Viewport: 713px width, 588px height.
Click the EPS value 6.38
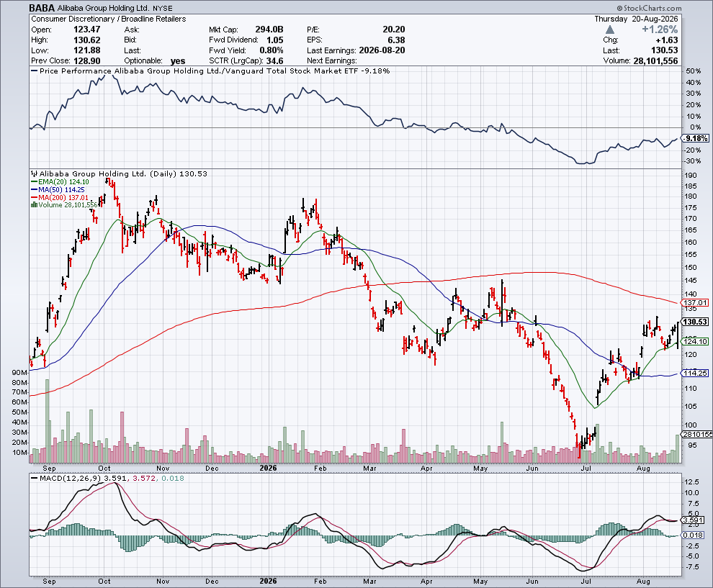(396, 40)
